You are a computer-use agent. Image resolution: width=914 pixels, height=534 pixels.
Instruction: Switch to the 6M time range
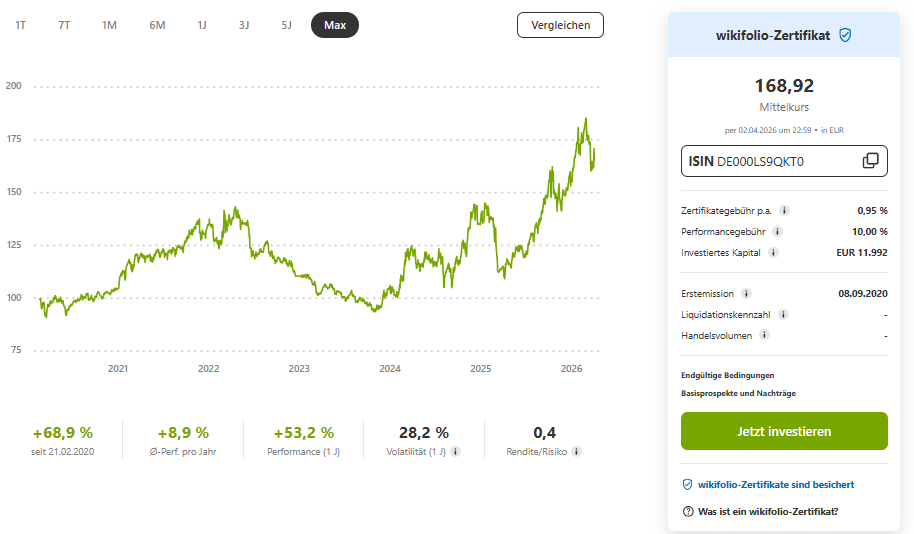(157, 25)
